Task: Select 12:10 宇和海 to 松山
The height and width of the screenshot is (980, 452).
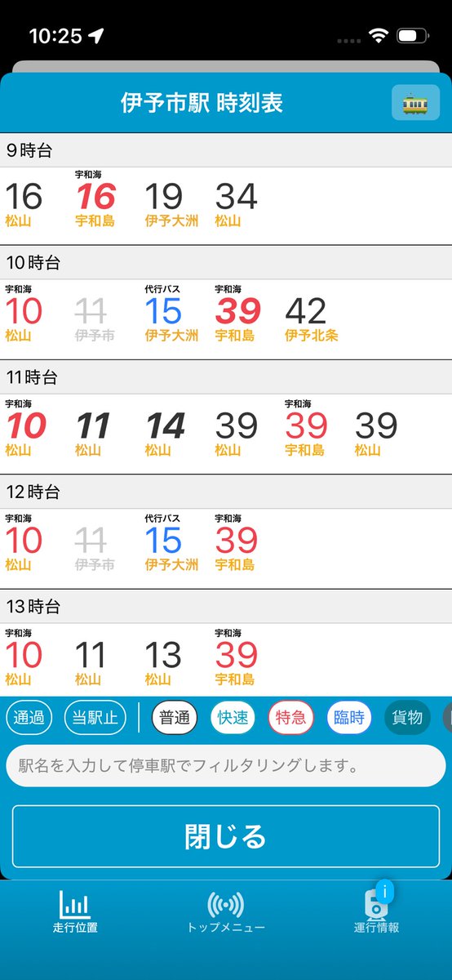Action: tap(24, 542)
